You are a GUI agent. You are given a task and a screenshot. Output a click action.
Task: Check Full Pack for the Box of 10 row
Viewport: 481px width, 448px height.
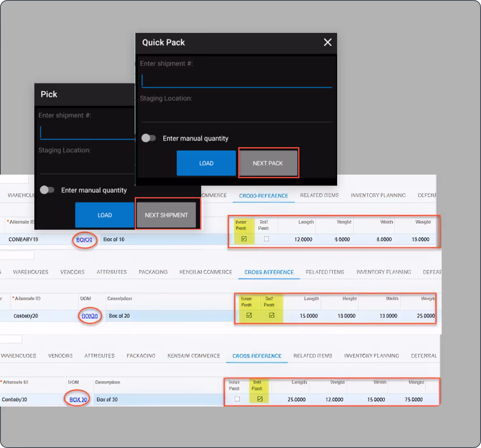[266, 239]
